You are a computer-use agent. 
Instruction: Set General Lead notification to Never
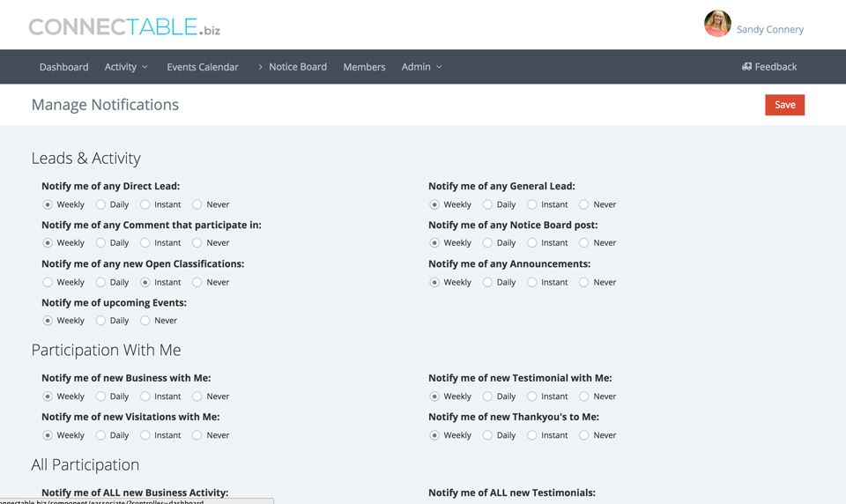pyautogui.click(x=583, y=204)
